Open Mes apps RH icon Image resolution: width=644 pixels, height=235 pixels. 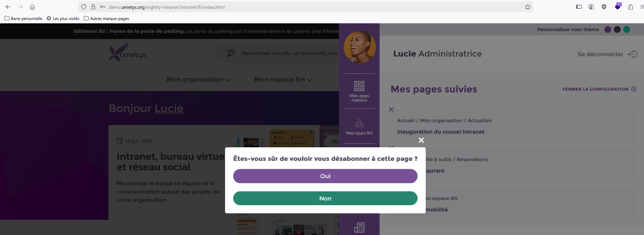click(x=359, y=123)
